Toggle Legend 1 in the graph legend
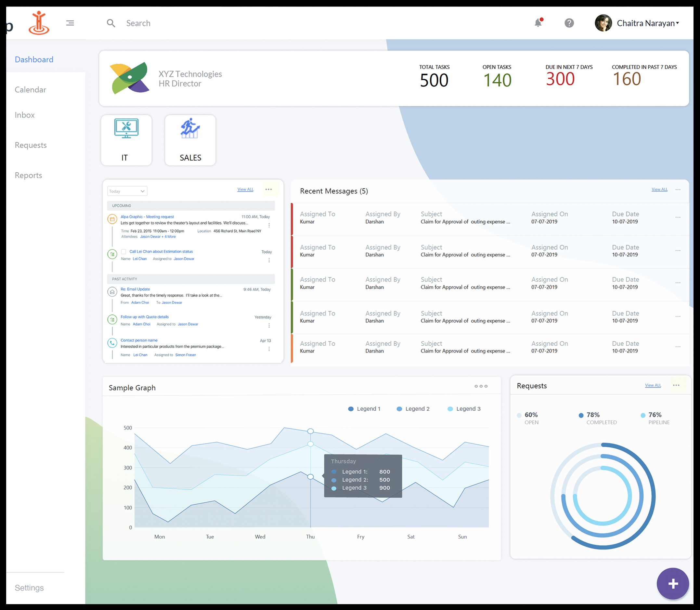 click(x=364, y=409)
